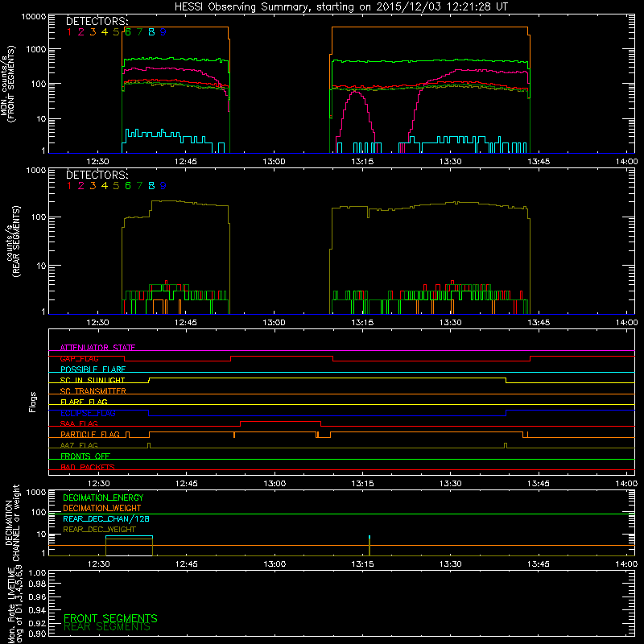Viewport: 644px width, 644px height.
Task: Click the BAD_PACKETS flag label
Action: tap(88, 467)
